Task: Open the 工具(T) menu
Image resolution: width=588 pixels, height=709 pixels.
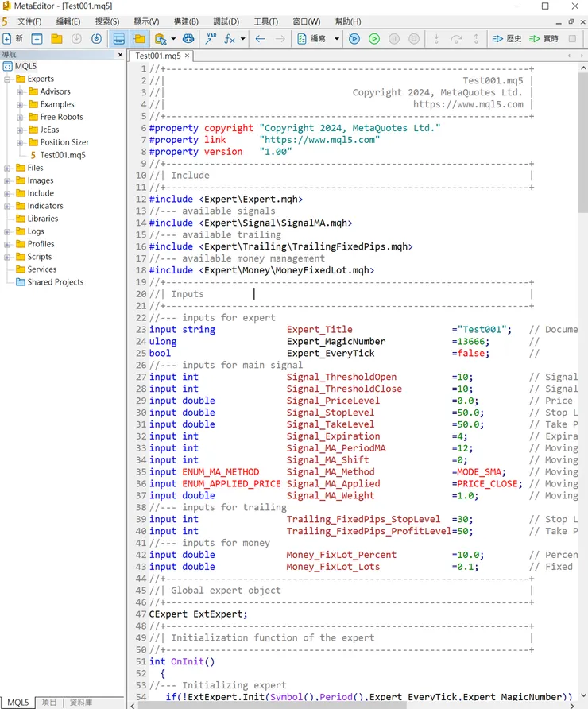Action: (265, 21)
